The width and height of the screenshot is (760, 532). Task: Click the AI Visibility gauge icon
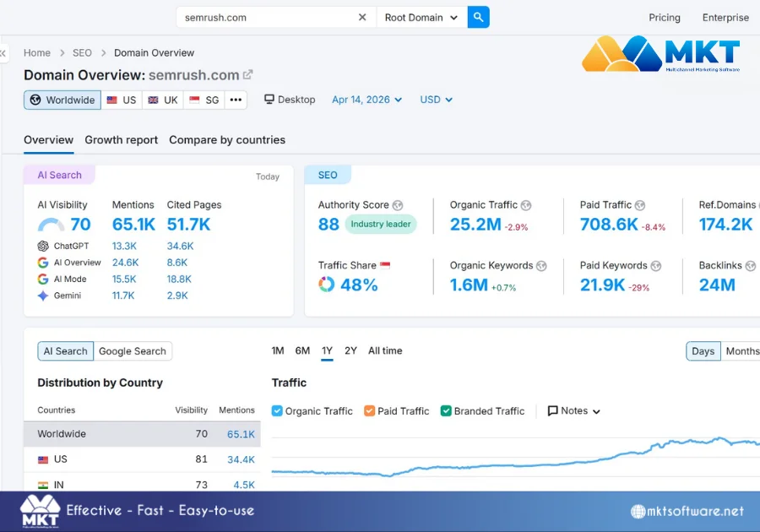click(51, 225)
